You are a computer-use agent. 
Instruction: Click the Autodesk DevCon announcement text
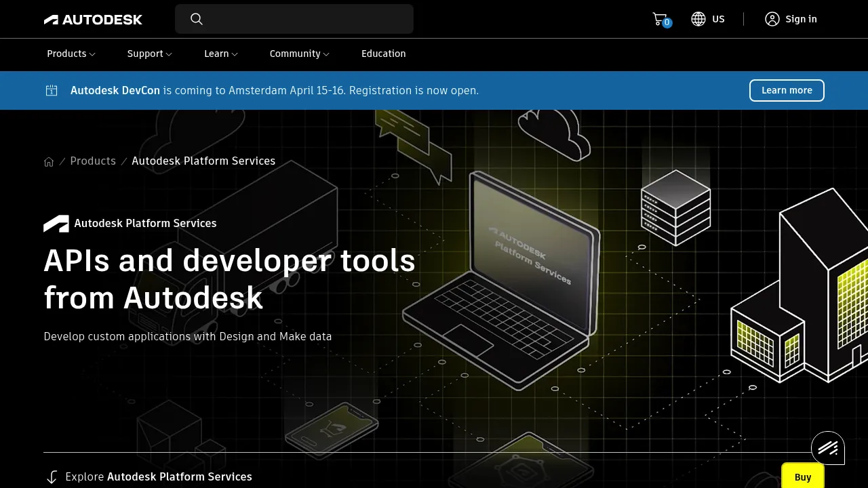(275, 90)
